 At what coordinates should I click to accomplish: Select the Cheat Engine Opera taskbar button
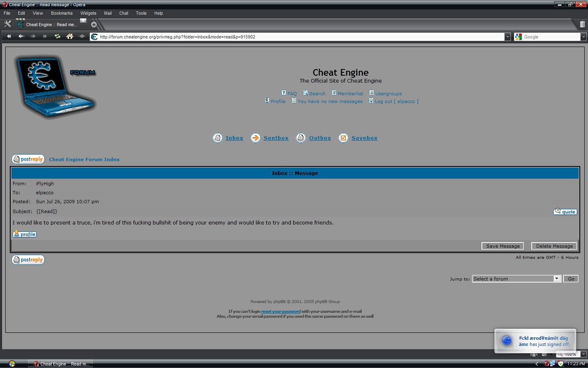click(61, 364)
